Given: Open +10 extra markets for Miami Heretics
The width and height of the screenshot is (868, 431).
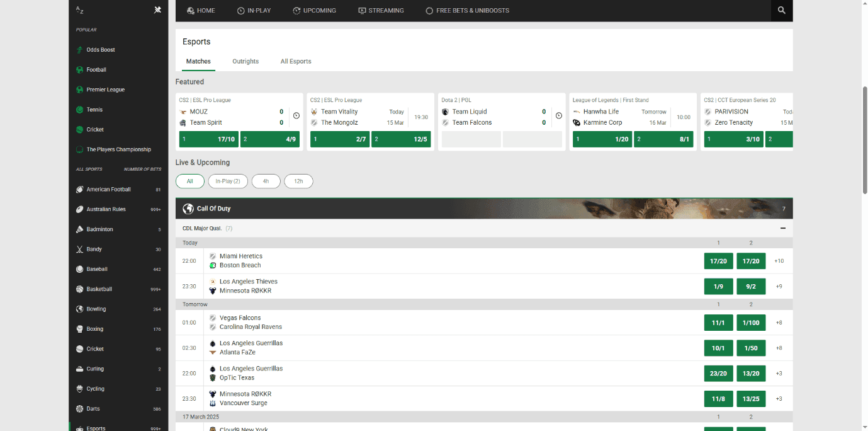Looking at the screenshot, I should (779, 260).
